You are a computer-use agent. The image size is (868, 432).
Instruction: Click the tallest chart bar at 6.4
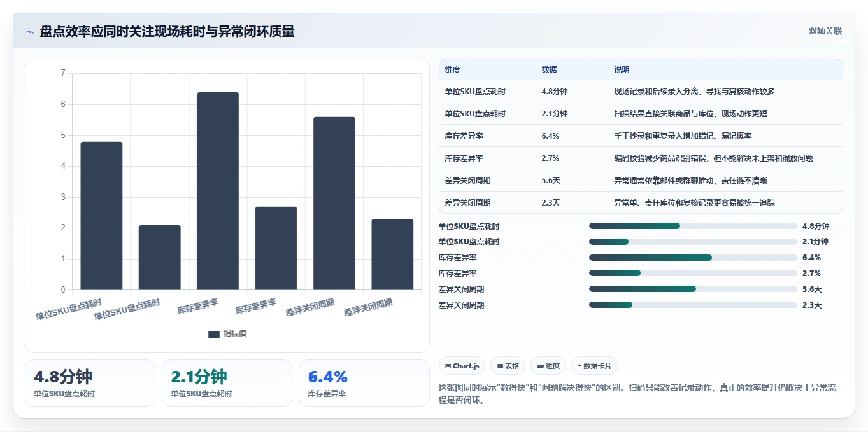click(218, 192)
